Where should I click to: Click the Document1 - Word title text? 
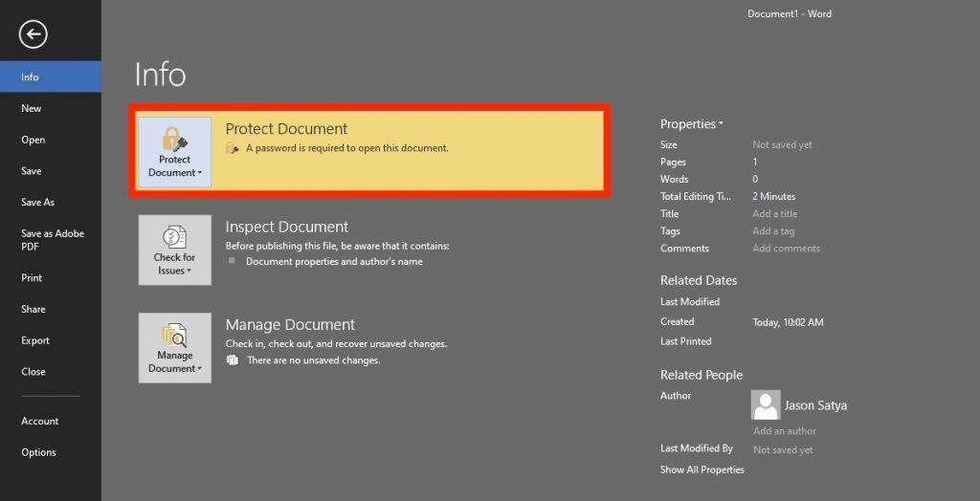[x=790, y=13]
